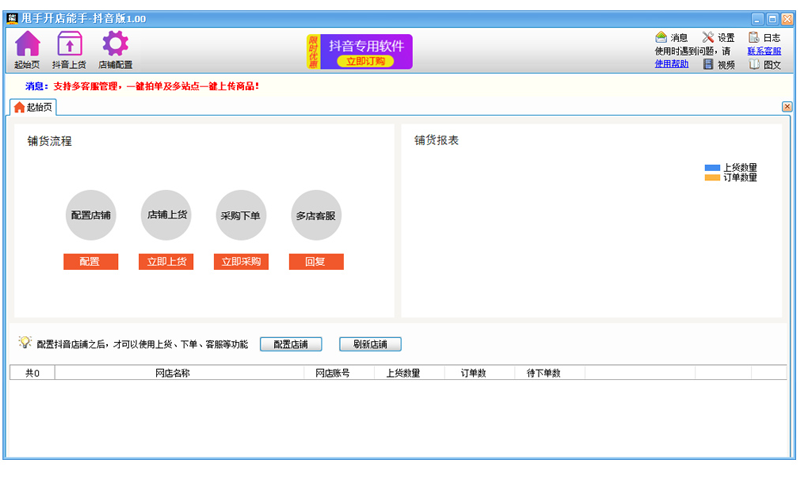Click the 刷新店铺 button
800x482 pixels.
pyautogui.click(x=370, y=344)
